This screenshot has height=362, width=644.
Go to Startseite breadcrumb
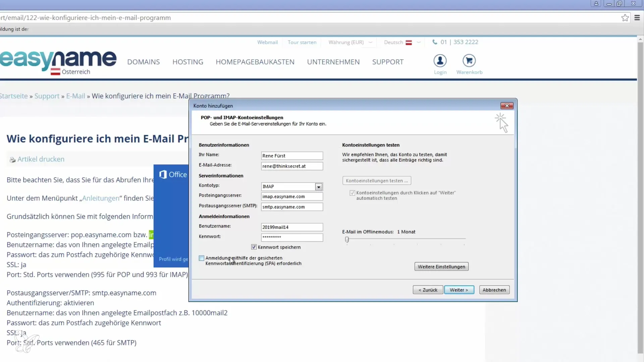14,96
